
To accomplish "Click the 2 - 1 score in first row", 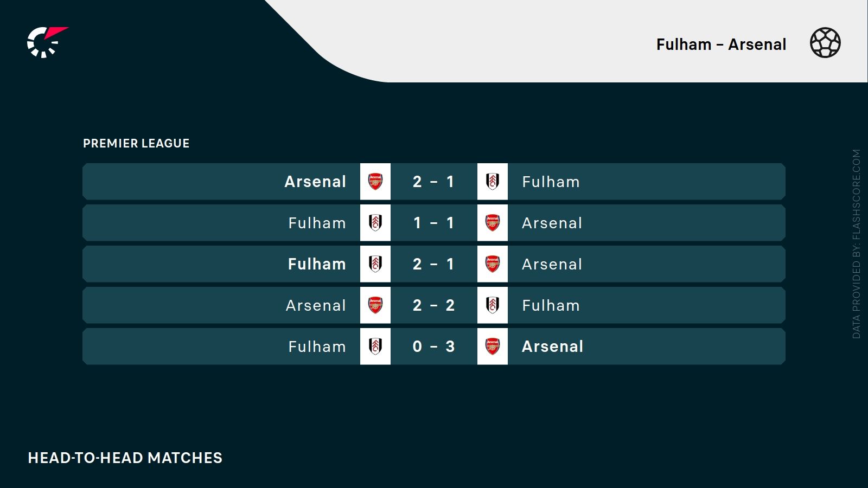I will coord(433,182).
